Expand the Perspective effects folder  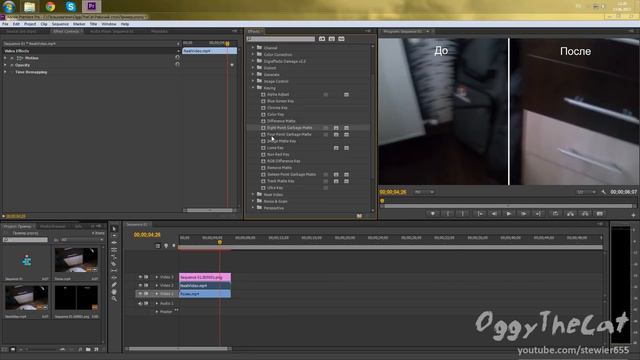[x=253, y=208]
